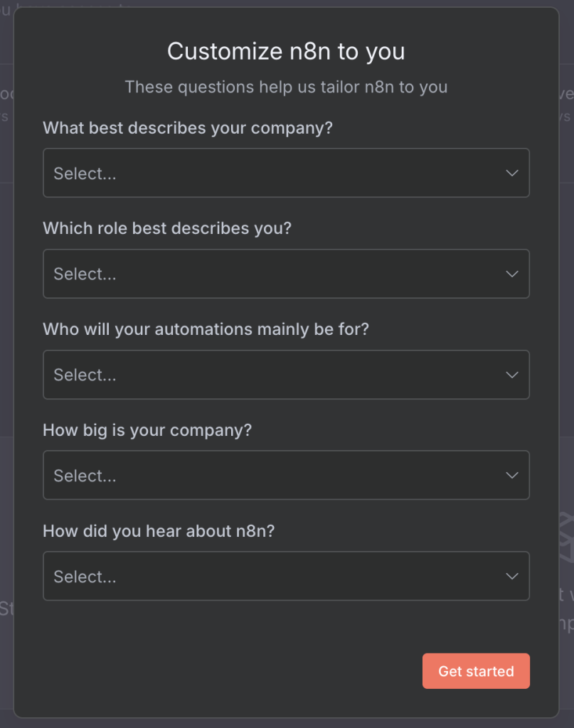Viewport: 574px width, 728px height.
Task: Open the 'How did you hear' dropdown
Action: point(286,576)
